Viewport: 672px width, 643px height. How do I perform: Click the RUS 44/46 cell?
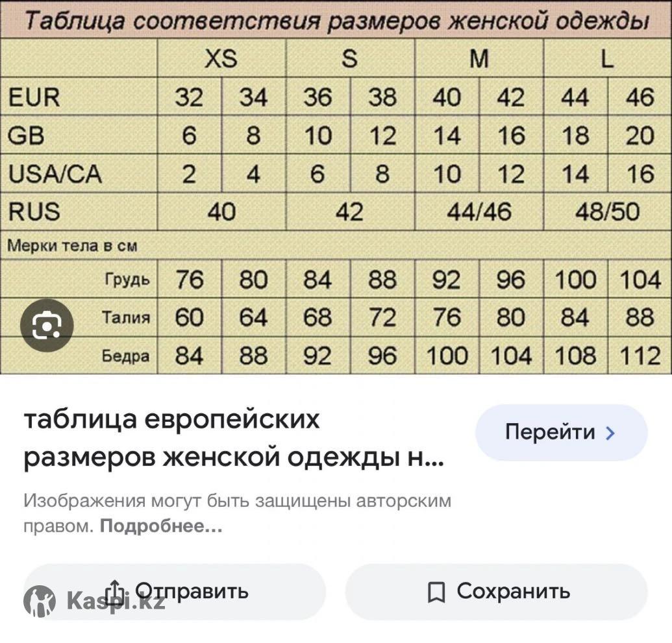tap(479, 212)
